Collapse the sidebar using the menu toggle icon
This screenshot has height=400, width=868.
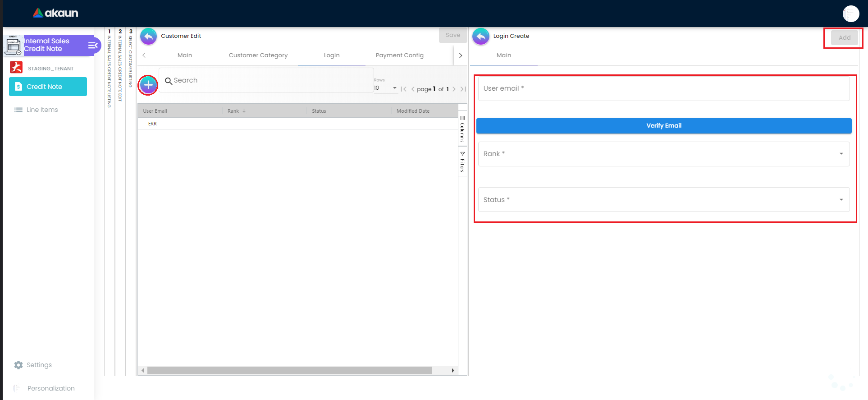point(93,45)
